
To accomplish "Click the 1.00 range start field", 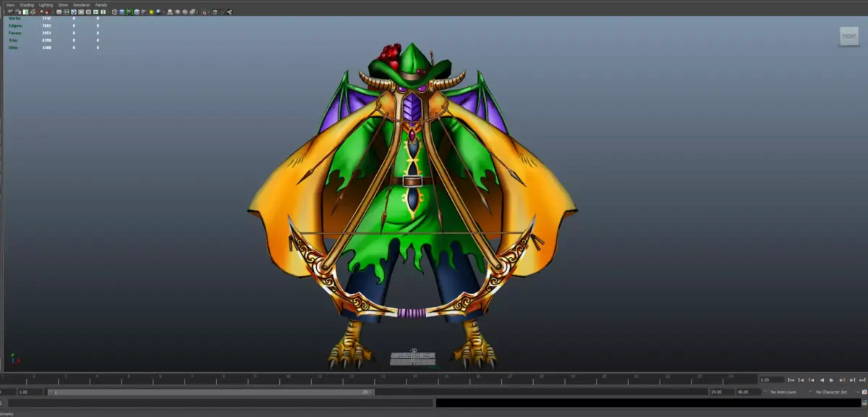I will (30, 392).
